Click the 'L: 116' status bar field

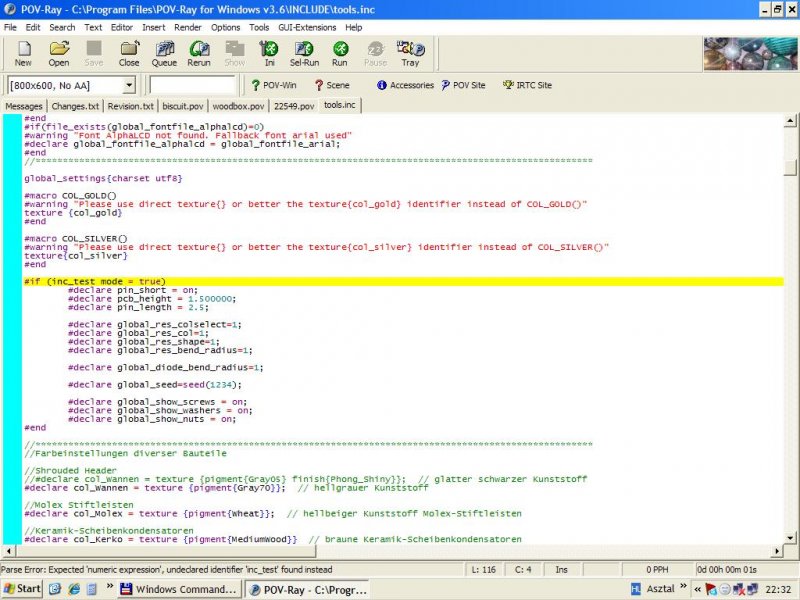click(483, 569)
